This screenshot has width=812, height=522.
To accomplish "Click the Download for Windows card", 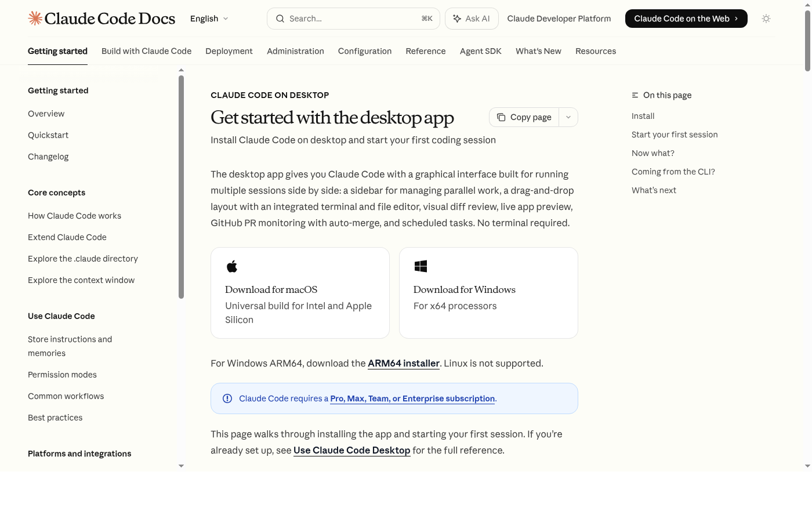I will 488,293.
